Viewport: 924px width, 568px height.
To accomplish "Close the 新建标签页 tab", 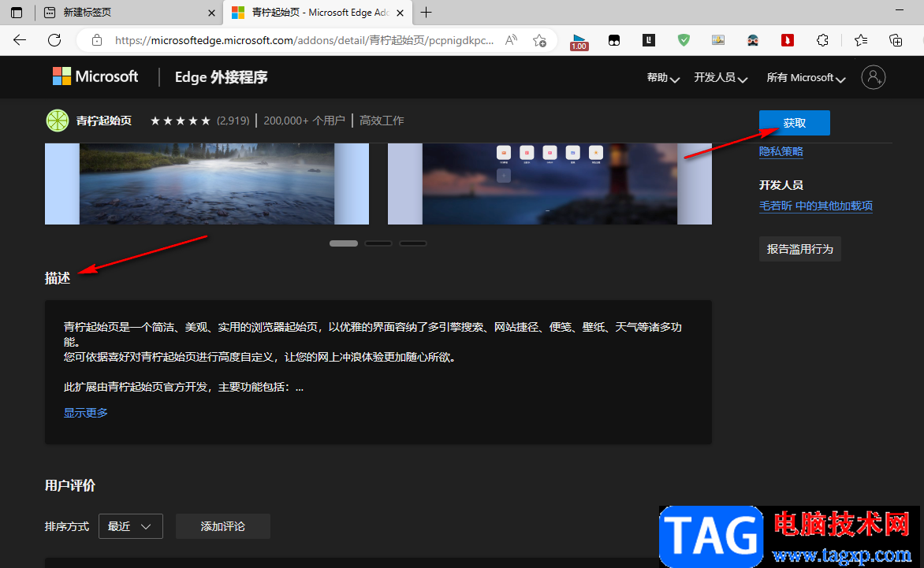I will [211, 13].
